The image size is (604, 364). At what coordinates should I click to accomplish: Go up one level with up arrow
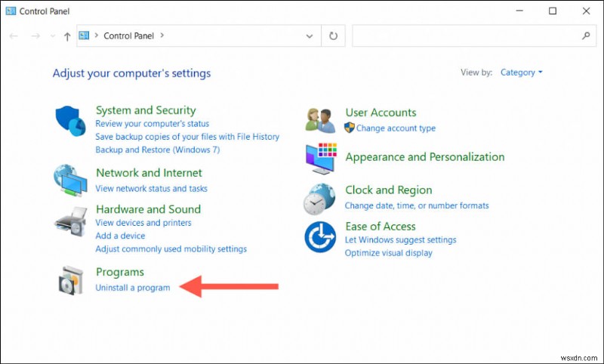(67, 36)
